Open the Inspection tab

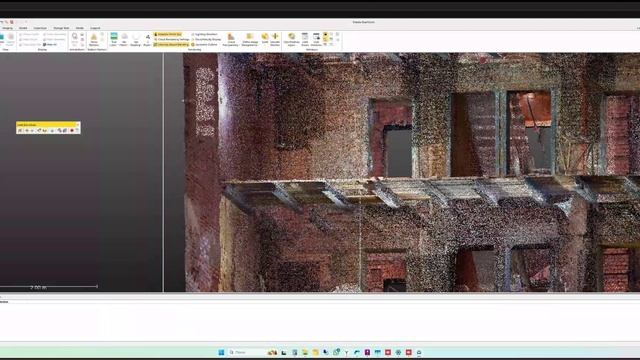pyautogui.click(x=40, y=28)
